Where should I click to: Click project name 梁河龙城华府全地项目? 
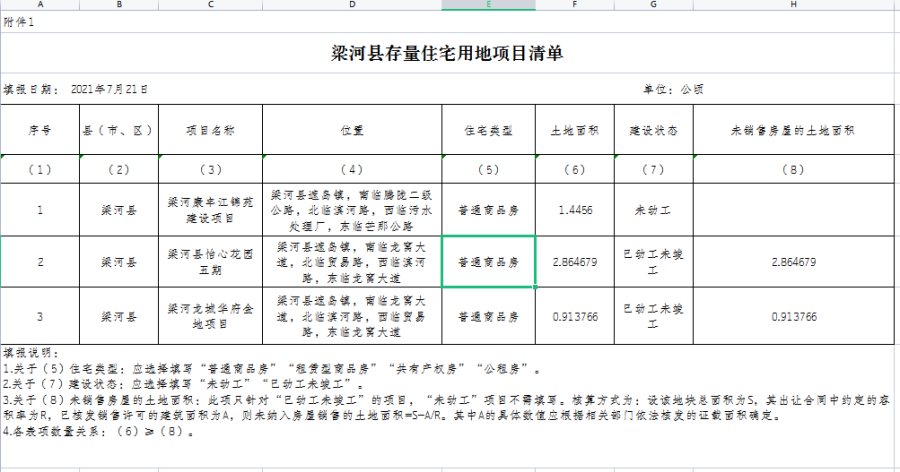coord(210,316)
